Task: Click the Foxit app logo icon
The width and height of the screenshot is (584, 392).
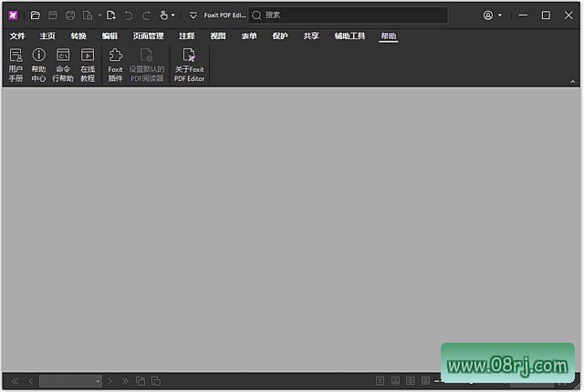Action: (x=13, y=15)
